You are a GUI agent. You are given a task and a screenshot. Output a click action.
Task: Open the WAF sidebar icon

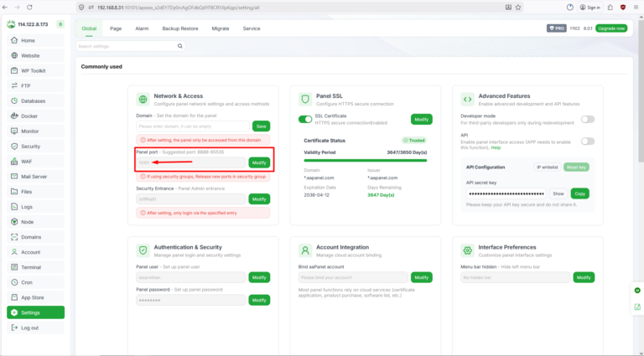(x=14, y=161)
